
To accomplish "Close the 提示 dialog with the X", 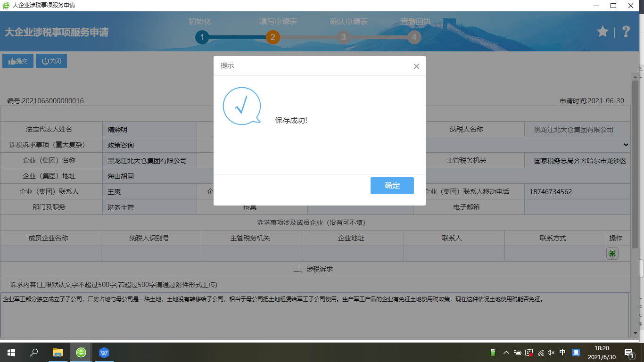I will click(x=416, y=66).
